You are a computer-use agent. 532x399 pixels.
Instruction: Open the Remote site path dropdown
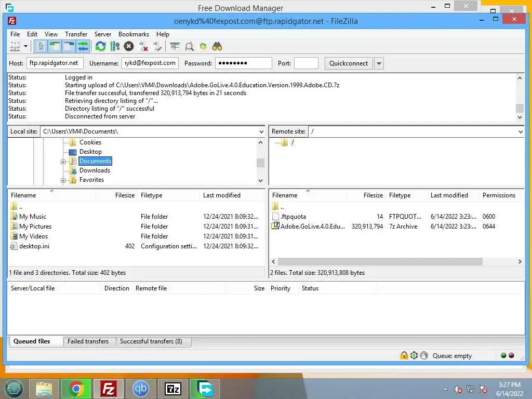coord(521,131)
